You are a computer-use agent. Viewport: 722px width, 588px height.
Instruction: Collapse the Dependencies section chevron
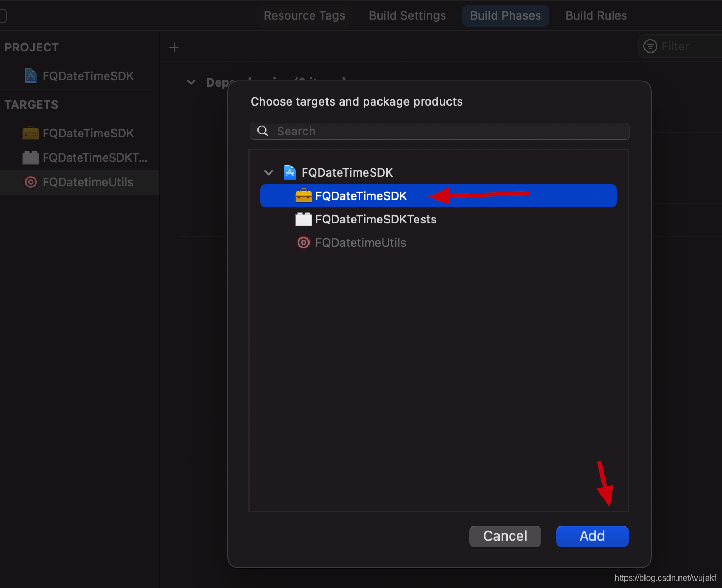click(x=191, y=82)
